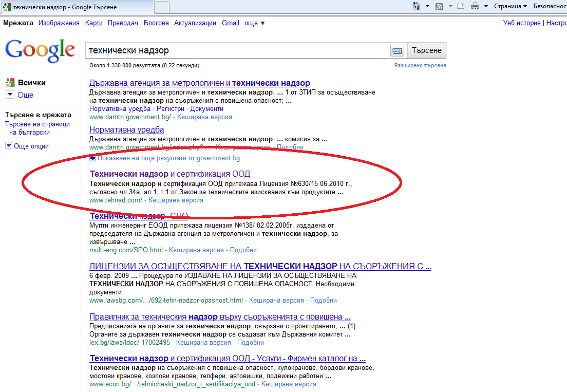
Task: Open the dropdown arrow beside the Home icon
Action: (x=427, y=6)
